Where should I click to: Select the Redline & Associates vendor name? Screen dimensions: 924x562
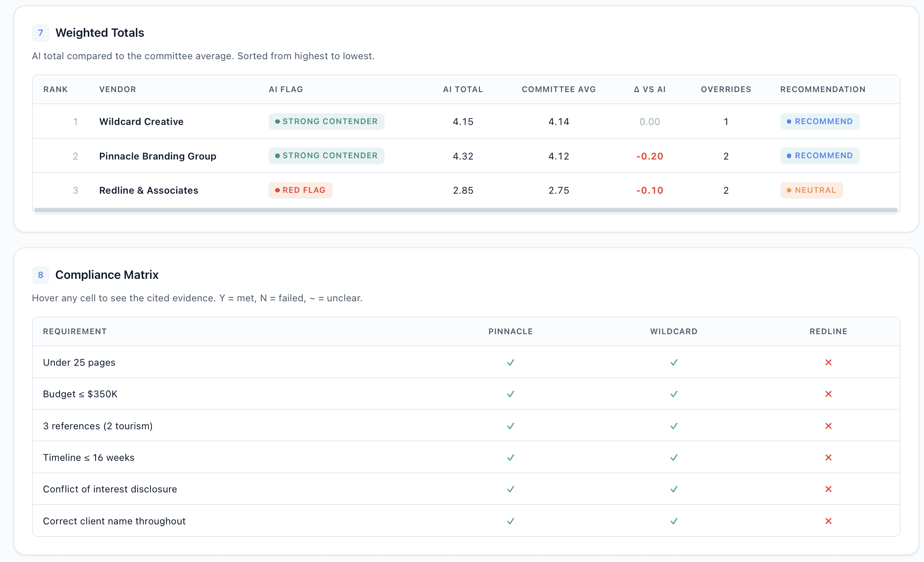tap(149, 190)
